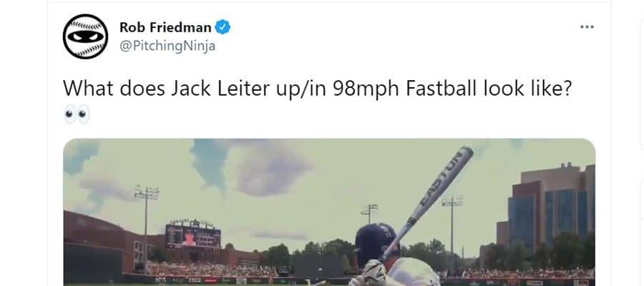
Task: Click the eyes emoji in tweet
Action: pyautogui.click(x=77, y=114)
